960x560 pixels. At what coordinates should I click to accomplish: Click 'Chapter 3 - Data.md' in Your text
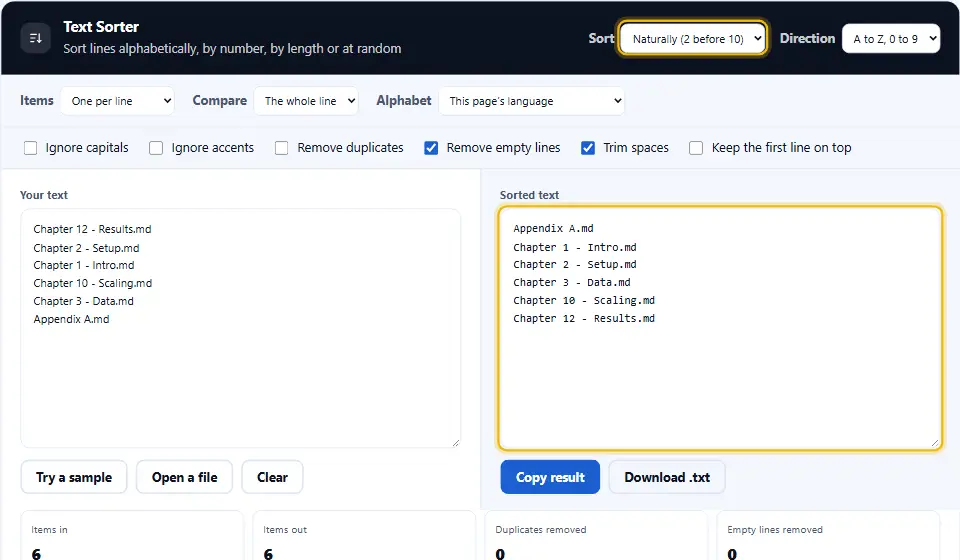(84, 301)
